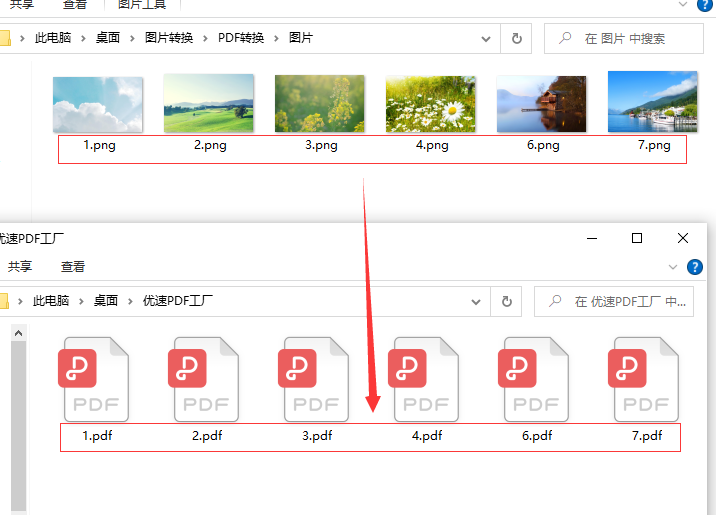Open the 6.pdf file icon
The height and width of the screenshot is (515, 716).
[534, 379]
